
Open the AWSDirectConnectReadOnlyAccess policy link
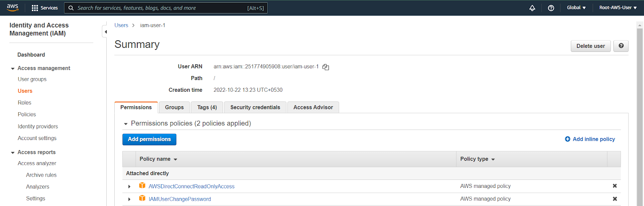point(192,186)
